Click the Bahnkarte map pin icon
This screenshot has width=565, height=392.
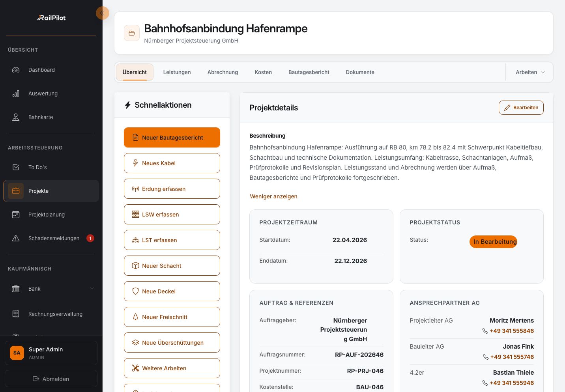point(16,117)
